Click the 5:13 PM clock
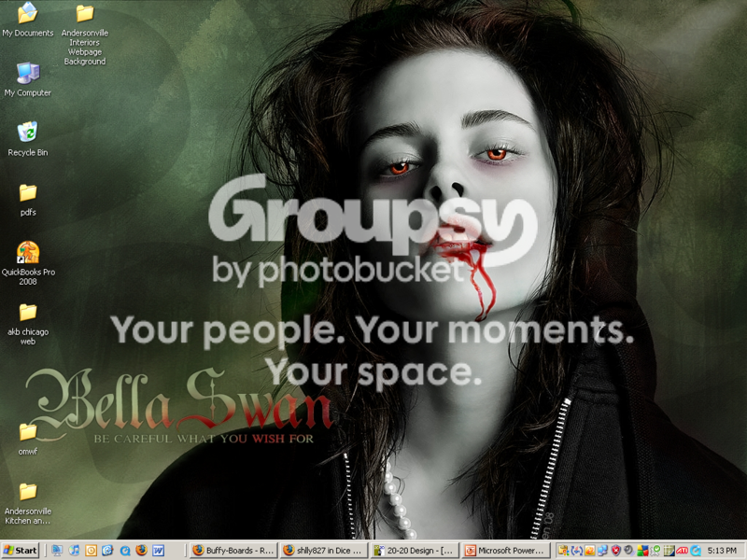This screenshot has width=747, height=560. point(722,551)
